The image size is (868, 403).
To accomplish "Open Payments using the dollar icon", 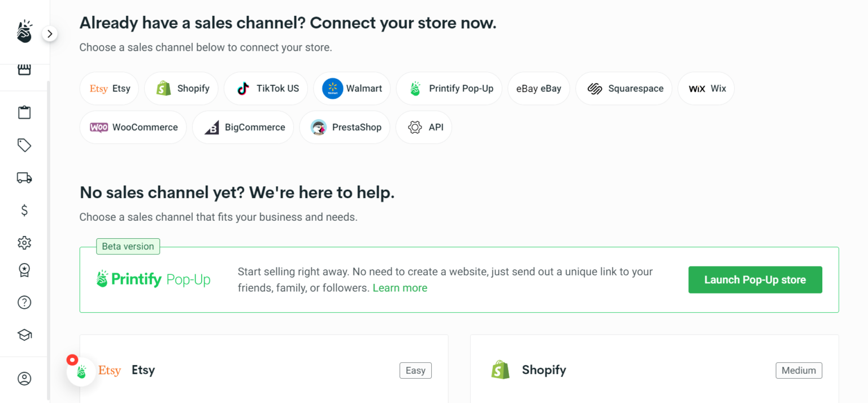I will click(x=24, y=210).
